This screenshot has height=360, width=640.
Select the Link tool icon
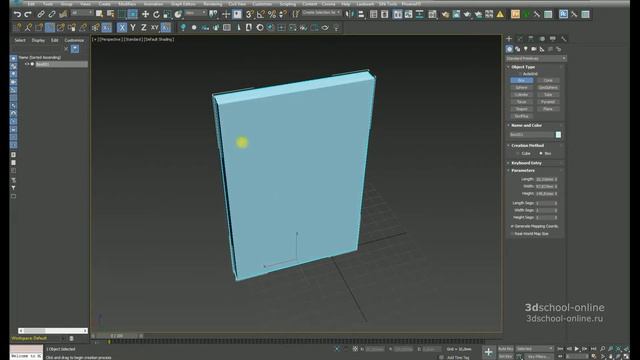click(x=41, y=14)
